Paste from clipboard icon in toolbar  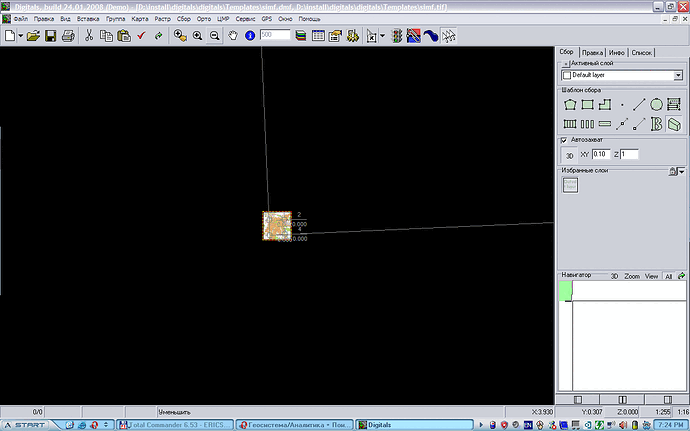point(124,36)
